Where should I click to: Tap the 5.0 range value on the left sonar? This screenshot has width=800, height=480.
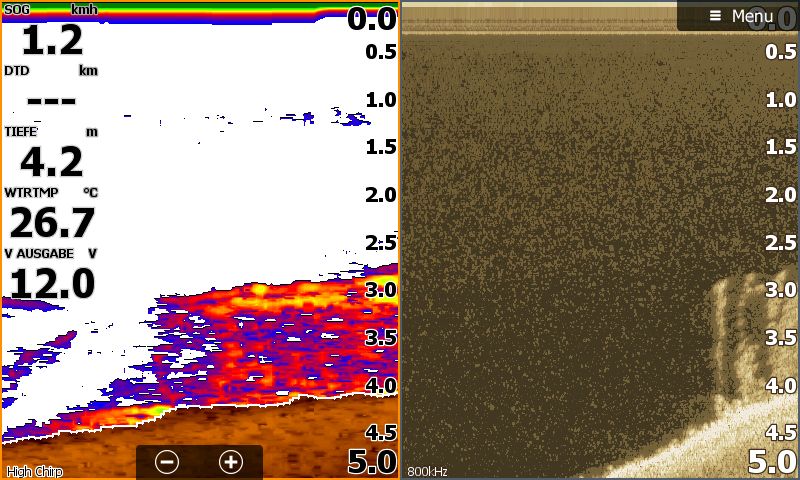(372, 462)
